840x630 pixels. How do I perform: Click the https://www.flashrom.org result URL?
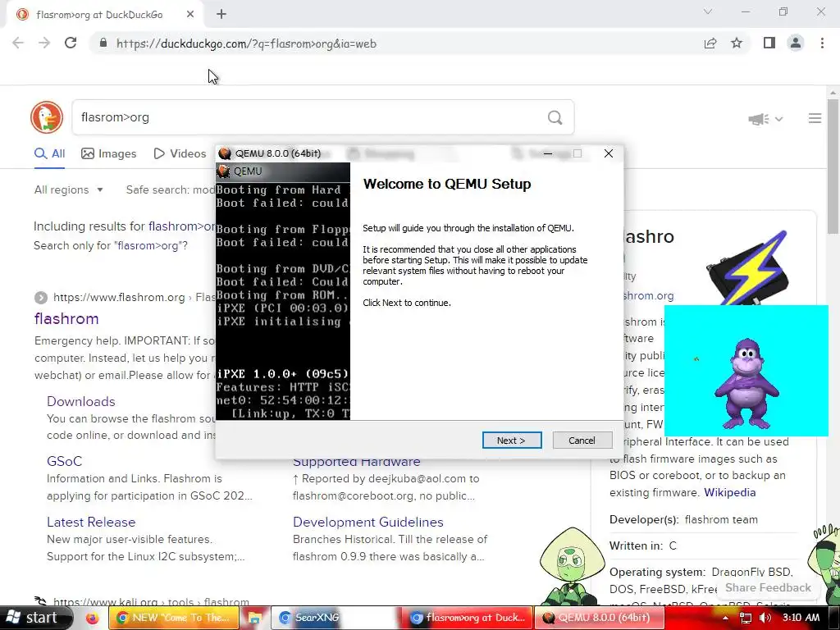coord(119,297)
